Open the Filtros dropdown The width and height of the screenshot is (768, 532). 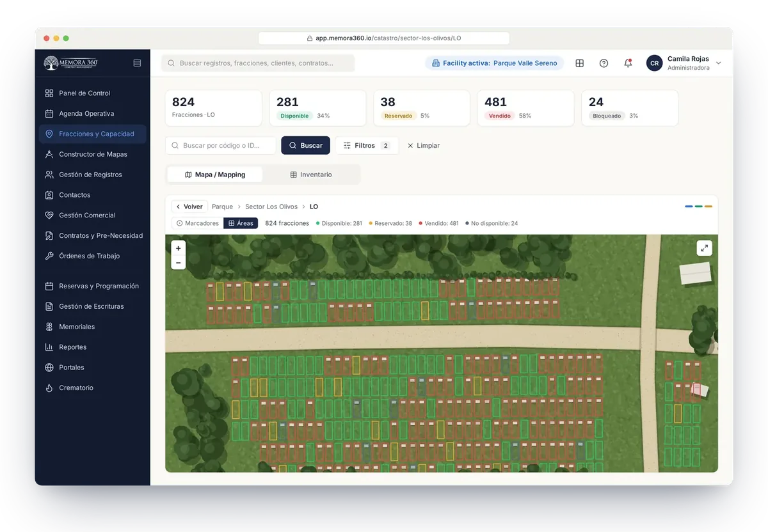click(x=367, y=146)
